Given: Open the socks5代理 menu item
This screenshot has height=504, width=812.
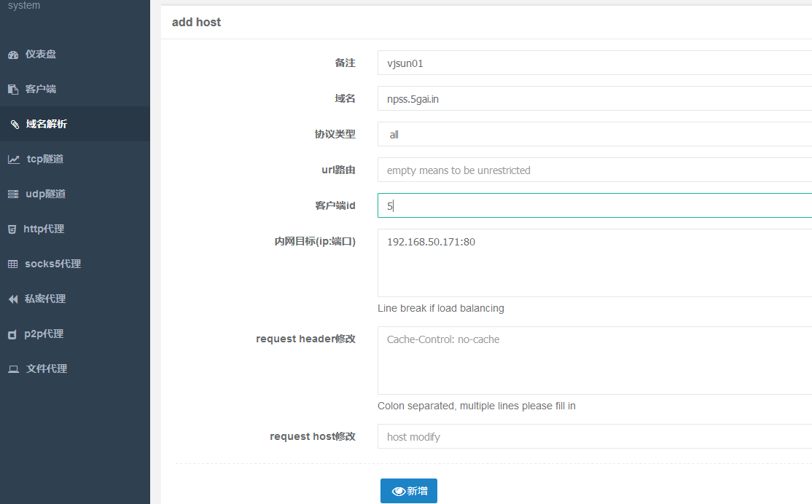Looking at the screenshot, I should coord(52,264).
